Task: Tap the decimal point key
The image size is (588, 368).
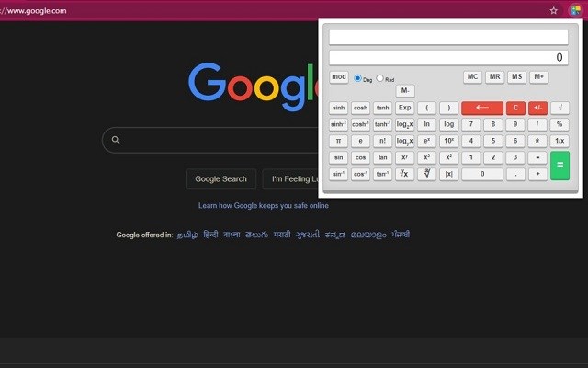Action: pyautogui.click(x=515, y=174)
